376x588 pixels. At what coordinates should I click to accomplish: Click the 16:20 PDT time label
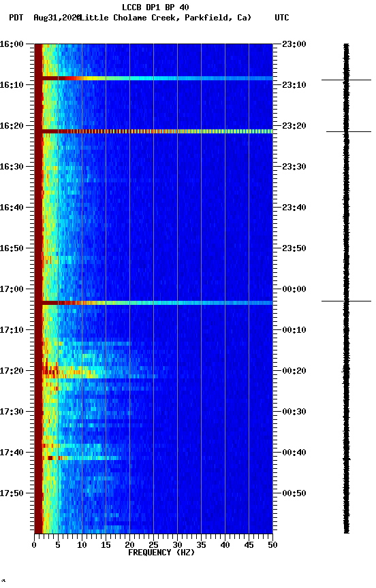12,126
